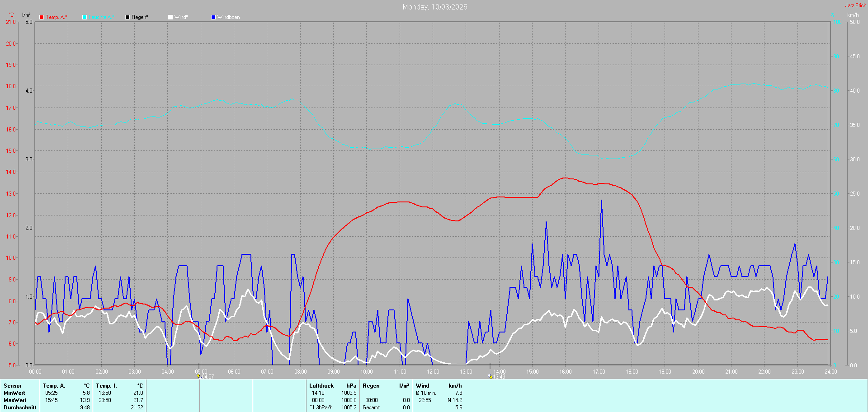
Task: Click the '06:00' time axis label
Action: pos(234,372)
